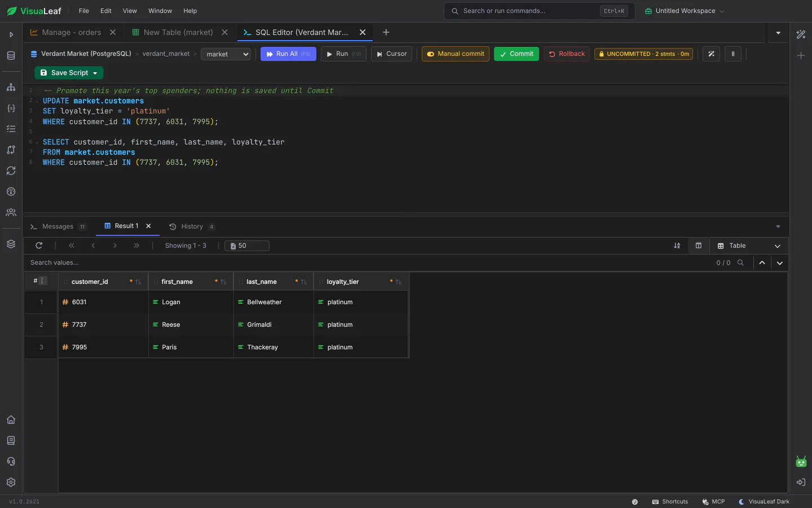Open the layers stack sidebar icon

point(11,244)
